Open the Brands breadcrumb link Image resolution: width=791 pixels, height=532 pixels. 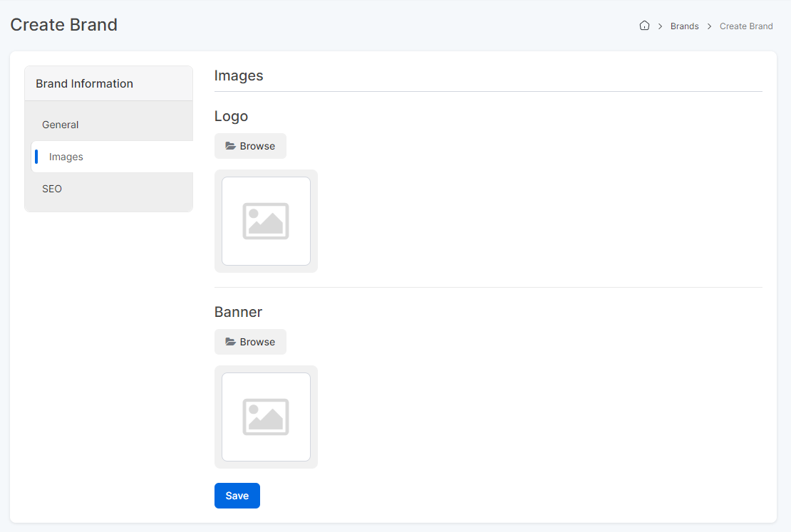point(684,26)
